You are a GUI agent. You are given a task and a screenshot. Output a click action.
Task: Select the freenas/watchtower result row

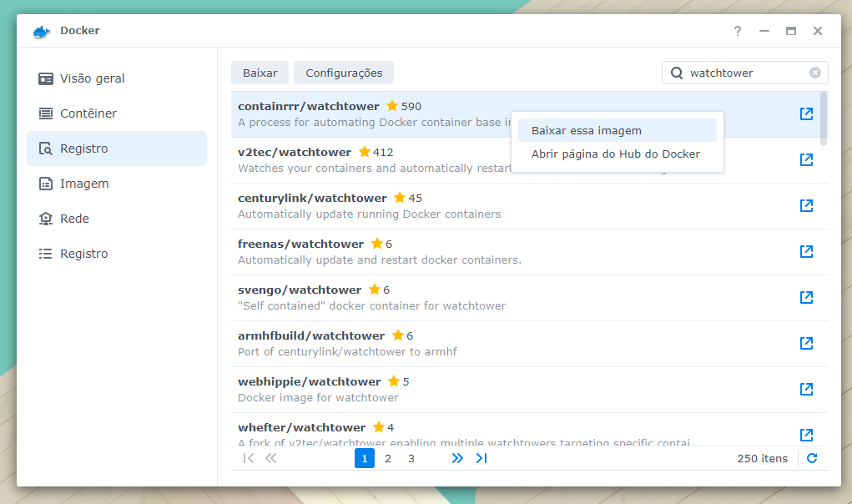[501, 251]
